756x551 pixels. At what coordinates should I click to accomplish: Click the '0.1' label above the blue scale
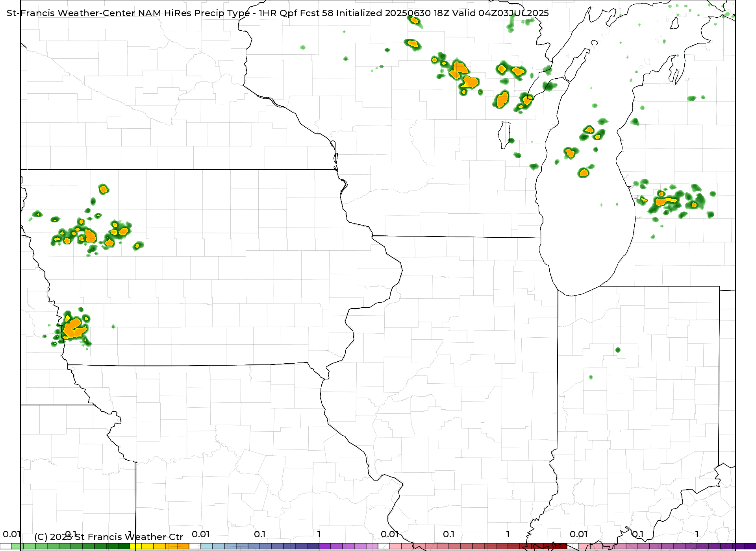(x=259, y=534)
